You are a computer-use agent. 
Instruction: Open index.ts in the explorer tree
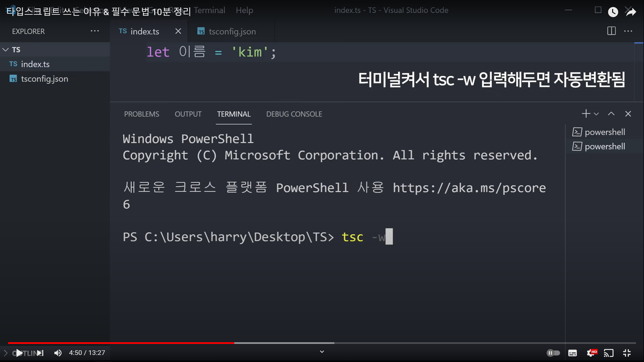click(x=35, y=64)
